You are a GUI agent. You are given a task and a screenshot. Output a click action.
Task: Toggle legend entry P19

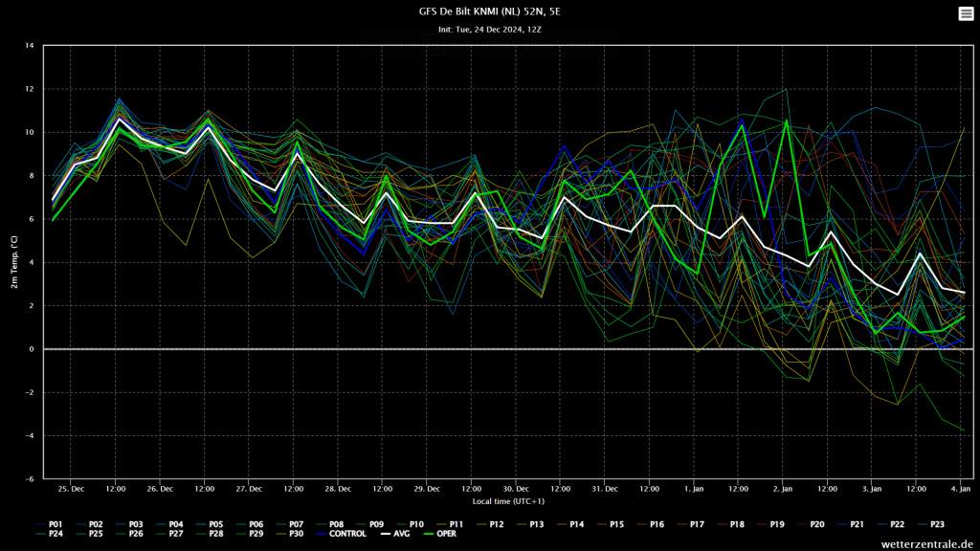pos(770,524)
